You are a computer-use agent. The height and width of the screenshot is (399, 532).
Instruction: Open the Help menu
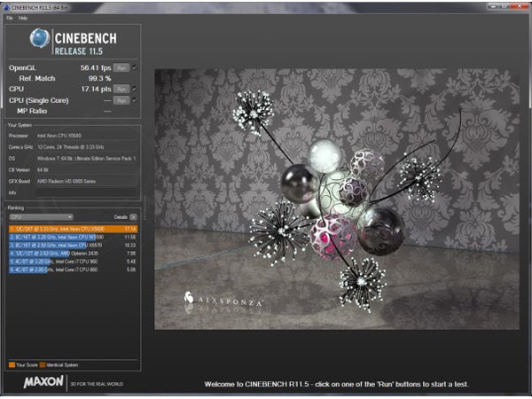tap(23, 18)
